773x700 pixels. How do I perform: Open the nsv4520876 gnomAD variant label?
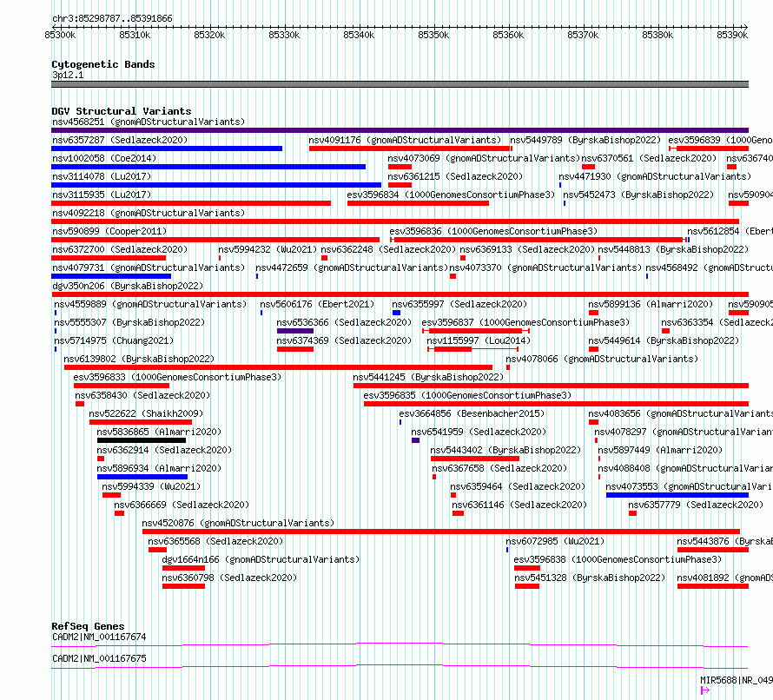238,523
